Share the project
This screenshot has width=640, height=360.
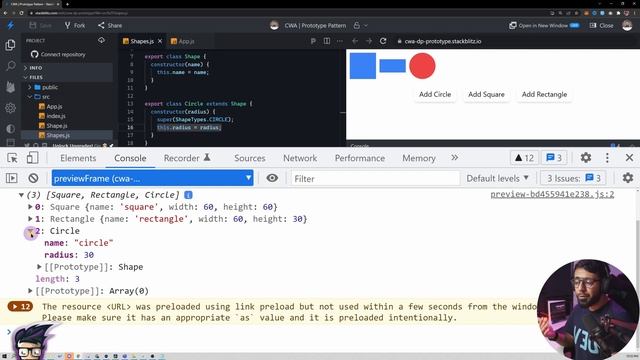[x=110, y=25]
